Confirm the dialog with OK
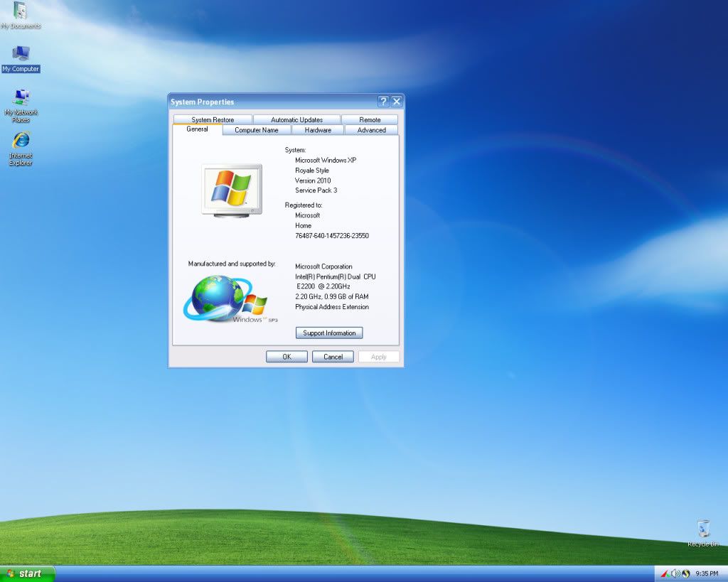The height and width of the screenshot is (582, 728). pos(287,357)
